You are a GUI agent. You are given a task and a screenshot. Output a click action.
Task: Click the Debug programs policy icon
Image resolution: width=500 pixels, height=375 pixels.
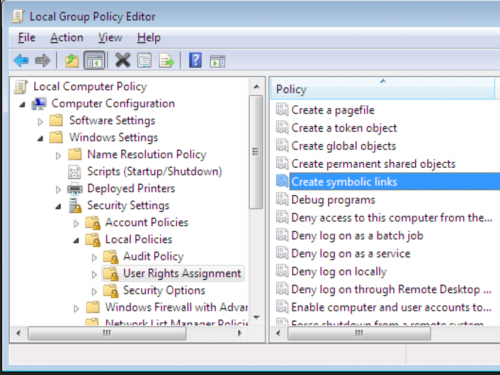(282, 199)
